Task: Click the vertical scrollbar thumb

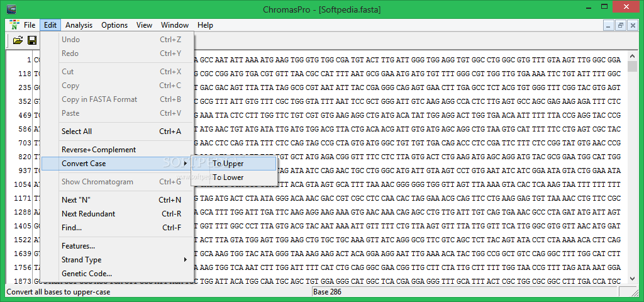Action: pos(632,66)
